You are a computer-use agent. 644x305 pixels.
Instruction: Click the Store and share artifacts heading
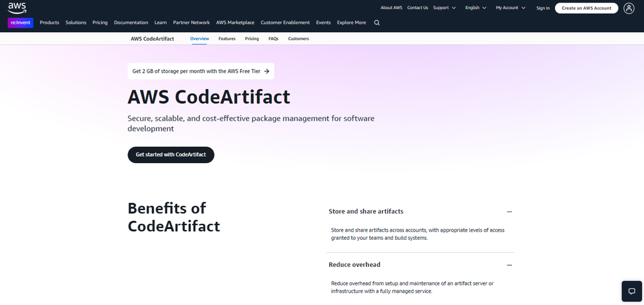click(x=366, y=212)
